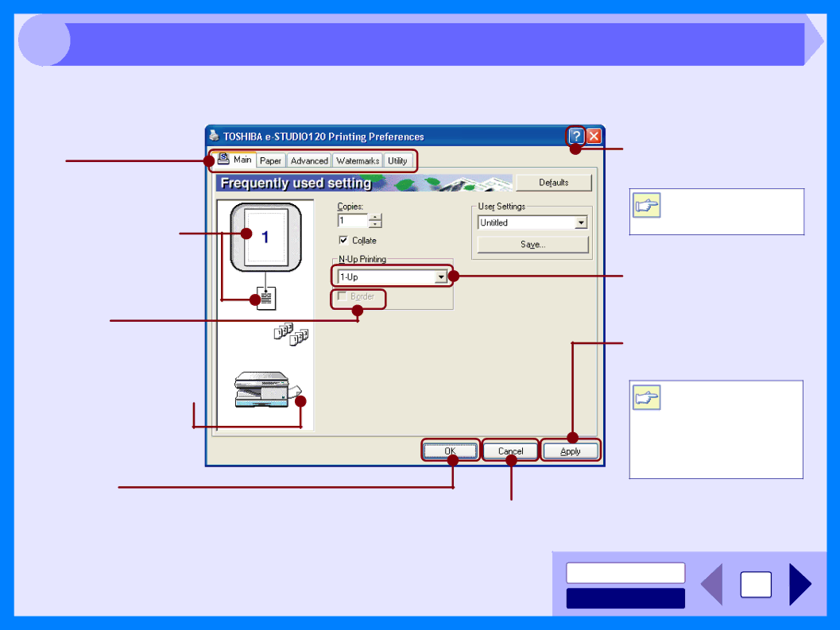Increase copies with the up arrow
The image size is (840, 630).
[375, 217]
